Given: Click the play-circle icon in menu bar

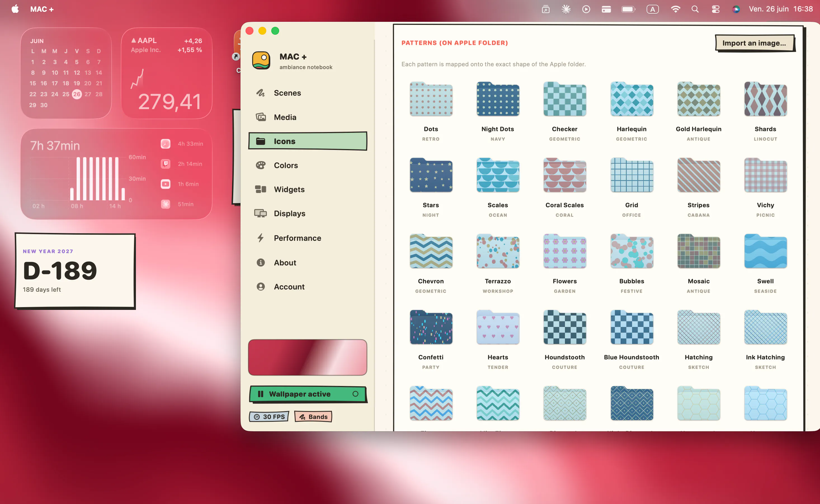Looking at the screenshot, I should pyautogui.click(x=586, y=9).
